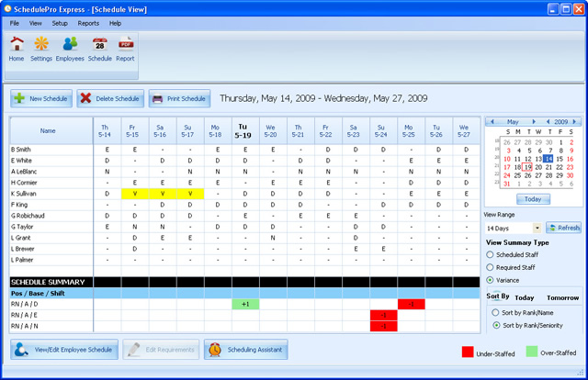Select the RN / A / D summary row label

point(25,304)
